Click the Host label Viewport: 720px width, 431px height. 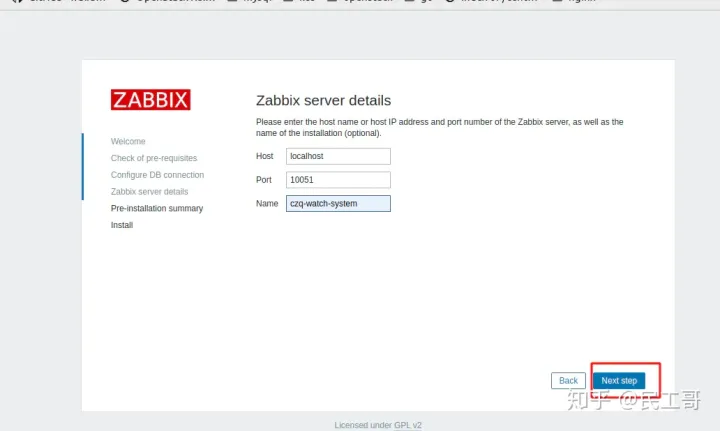pos(264,156)
